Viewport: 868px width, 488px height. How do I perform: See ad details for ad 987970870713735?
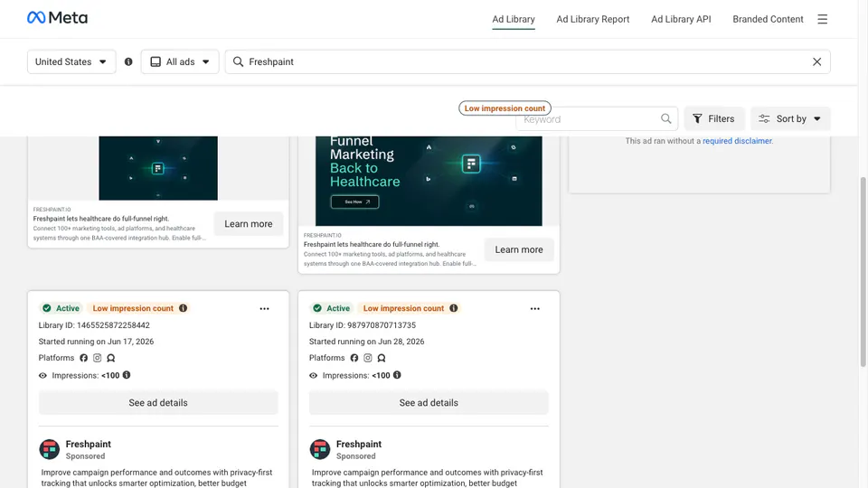pyautogui.click(x=429, y=403)
